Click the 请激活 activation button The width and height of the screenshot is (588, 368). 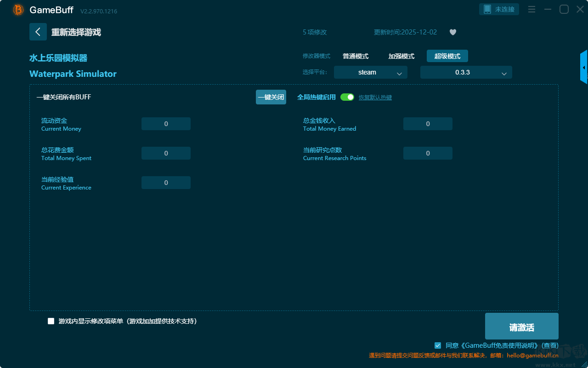tap(521, 327)
